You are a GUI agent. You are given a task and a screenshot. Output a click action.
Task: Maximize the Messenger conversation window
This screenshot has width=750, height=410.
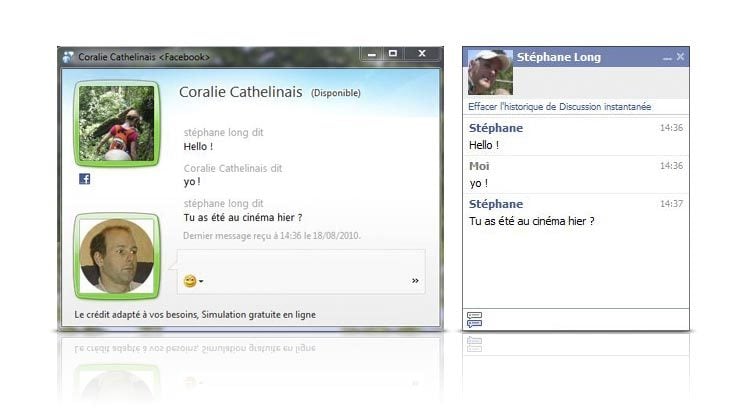pyautogui.click(x=393, y=54)
